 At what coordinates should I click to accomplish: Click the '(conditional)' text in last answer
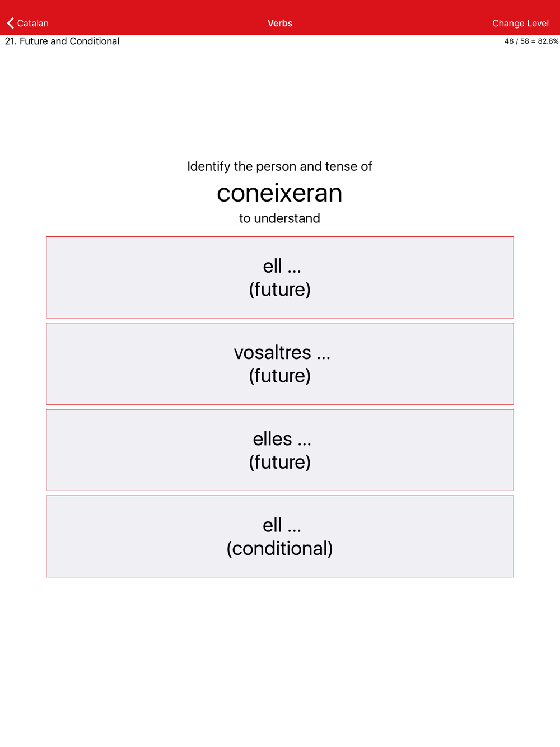(x=279, y=548)
